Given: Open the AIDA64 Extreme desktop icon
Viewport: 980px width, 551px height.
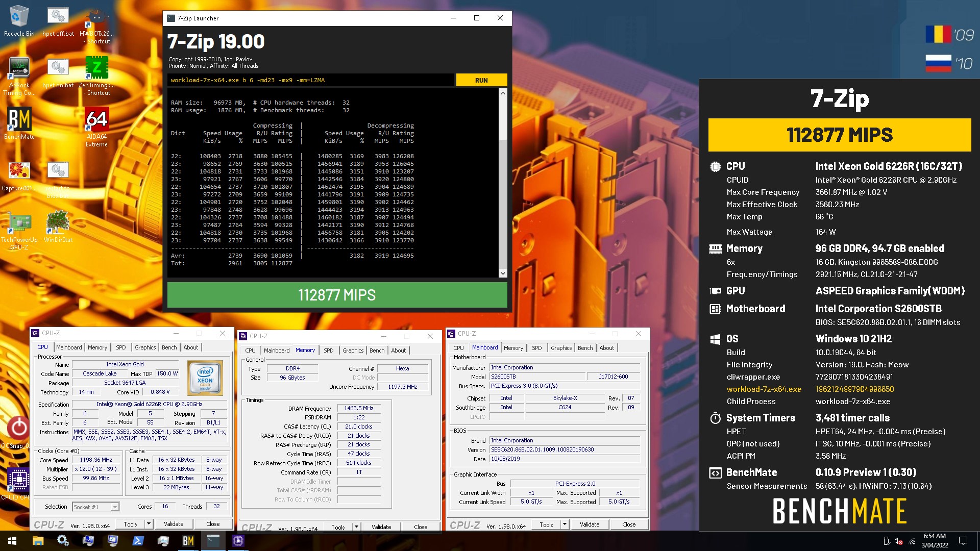Looking at the screenshot, I should coord(96,127).
